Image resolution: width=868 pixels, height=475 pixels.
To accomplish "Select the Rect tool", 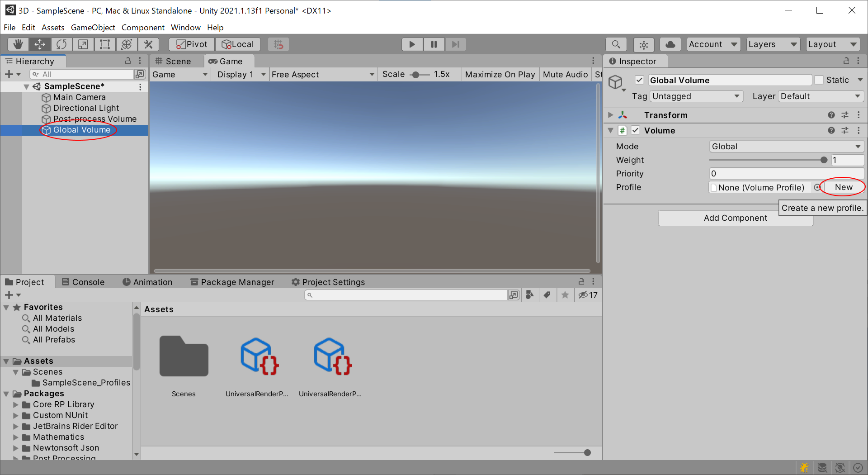I will 105,44.
